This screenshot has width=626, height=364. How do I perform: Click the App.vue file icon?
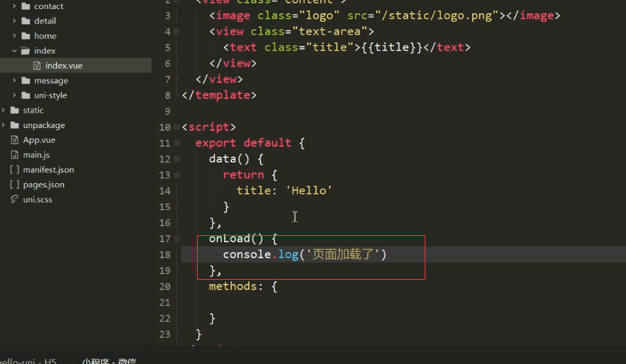(x=15, y=140)
